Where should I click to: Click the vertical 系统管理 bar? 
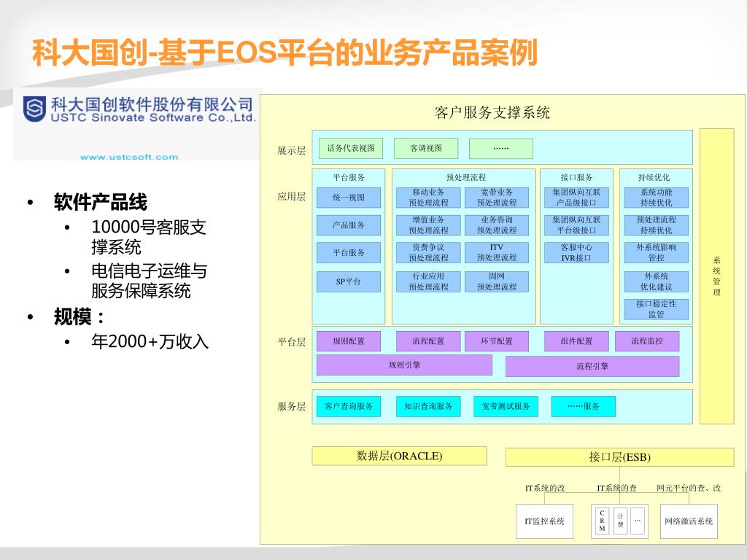point(716,276)
